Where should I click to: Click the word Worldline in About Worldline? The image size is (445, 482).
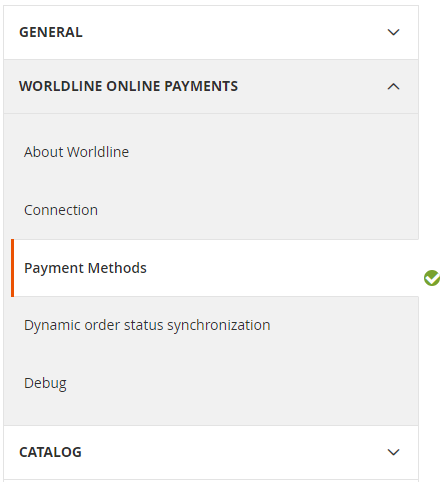[x=98, y=152]
